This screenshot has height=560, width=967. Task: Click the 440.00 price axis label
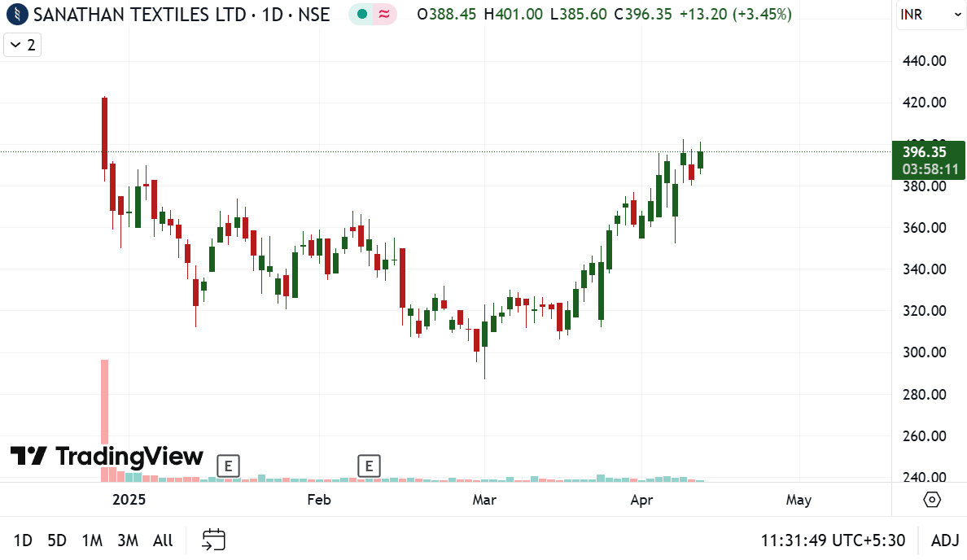924,61
